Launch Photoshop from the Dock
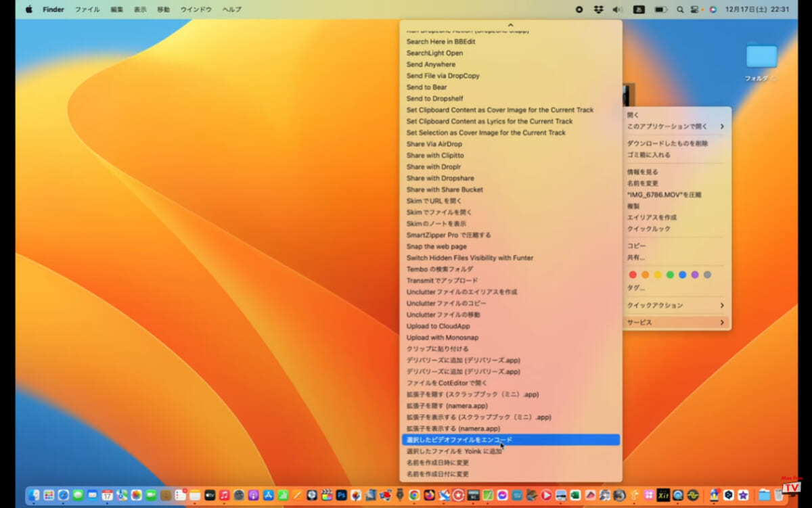This screenshot has height=508, width=812. [342, 495]
